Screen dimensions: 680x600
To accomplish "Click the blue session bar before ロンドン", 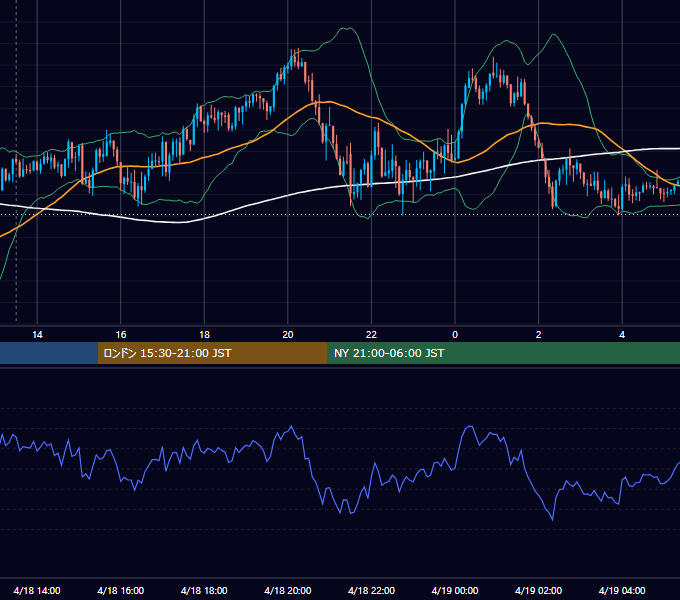I will pyautogui.click(x=49, y=353).
